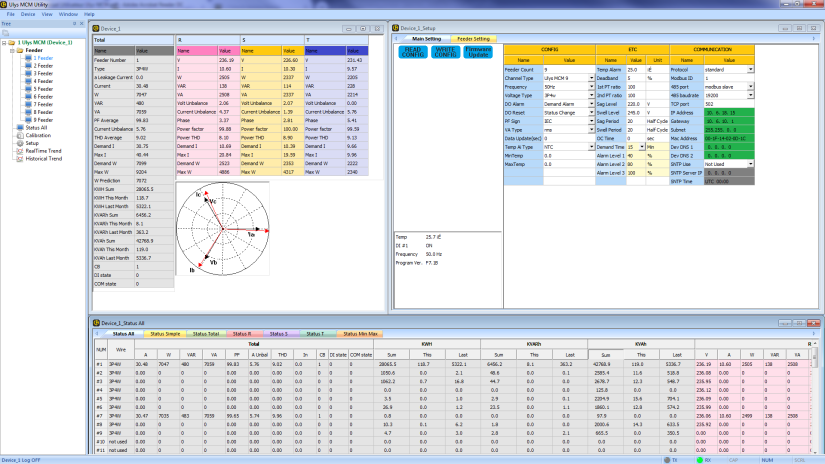Screen dimensions: 825x464
Task: Open the Device menu
Action: [28, 14]
